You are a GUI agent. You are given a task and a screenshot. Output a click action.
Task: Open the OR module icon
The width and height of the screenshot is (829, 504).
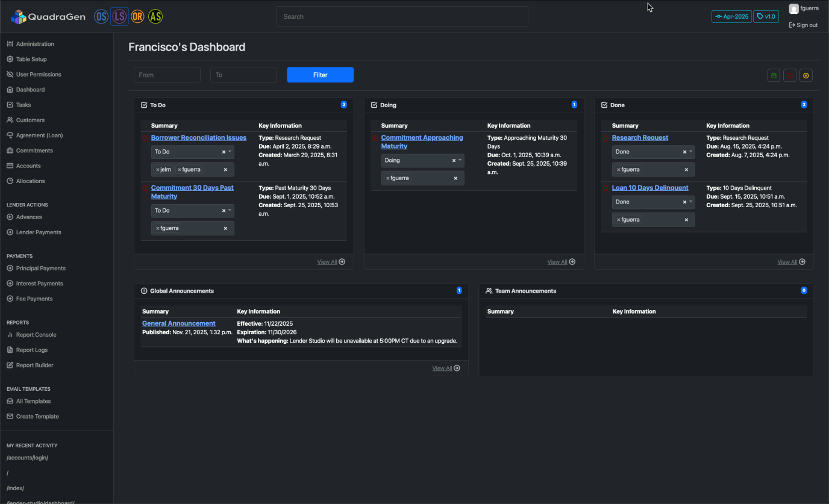tap(137, 17)
